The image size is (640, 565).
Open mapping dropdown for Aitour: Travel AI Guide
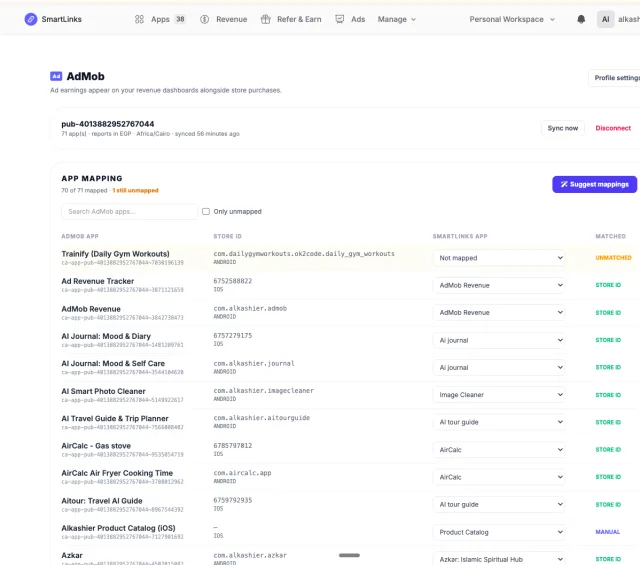pyautogui.click(x=499, y=505)
